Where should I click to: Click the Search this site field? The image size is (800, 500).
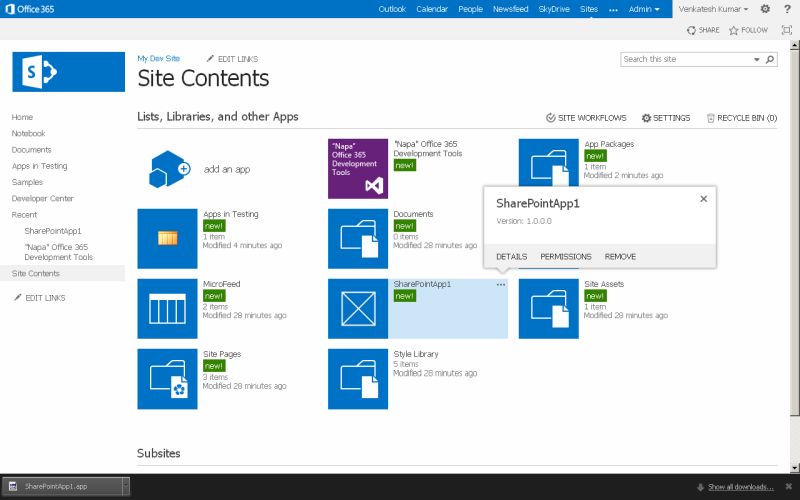click(x=685, y=60)
